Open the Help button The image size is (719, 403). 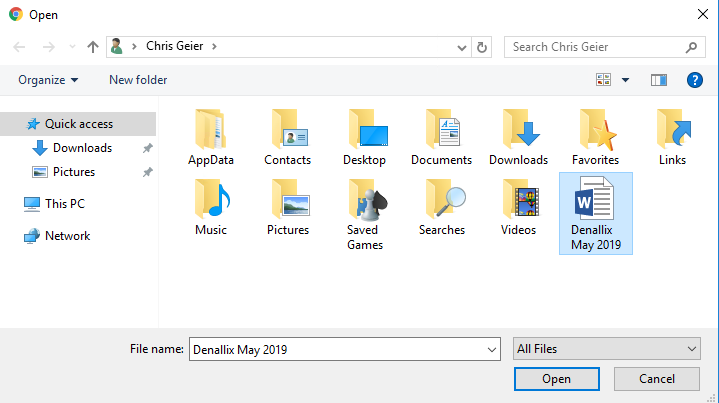pos(695,80)
